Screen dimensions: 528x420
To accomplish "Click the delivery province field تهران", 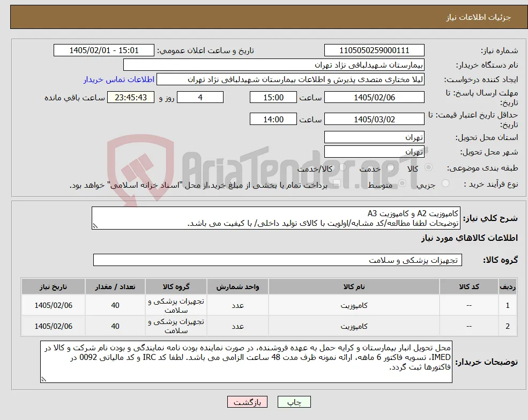I will pyautogui.click(x=374, y=137).
